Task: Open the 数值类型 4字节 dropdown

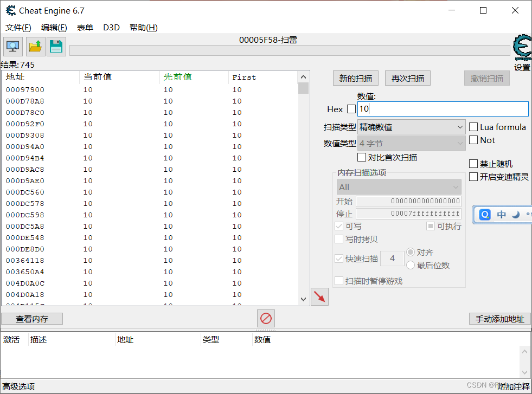Action: [411, 143]
